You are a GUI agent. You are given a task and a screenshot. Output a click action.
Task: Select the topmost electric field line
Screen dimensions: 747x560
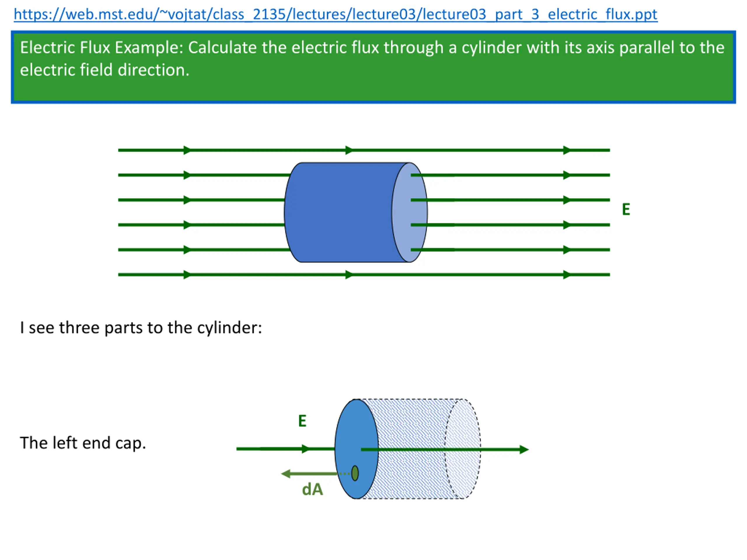[364, 150]
